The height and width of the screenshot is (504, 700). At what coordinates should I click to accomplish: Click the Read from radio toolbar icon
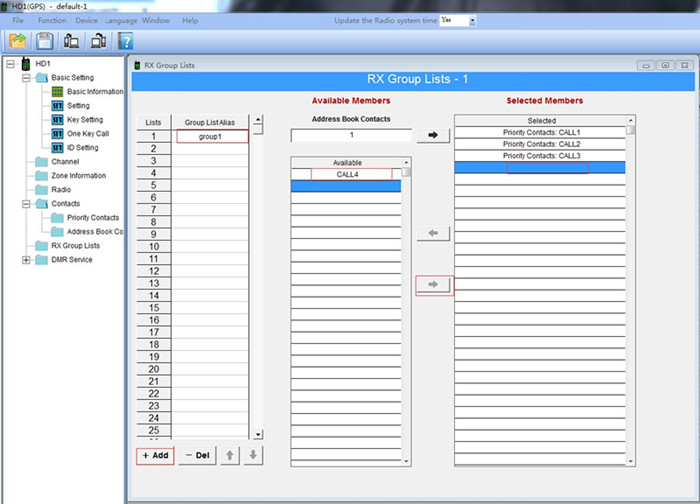pyautogui.click(x=71, y=41)
